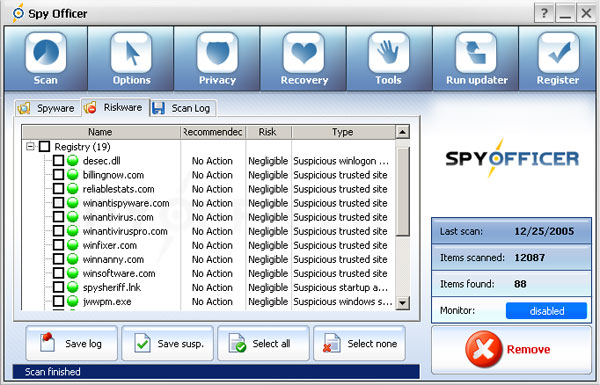Click the list's vertical scrollbar thumb

pos(402,192)
